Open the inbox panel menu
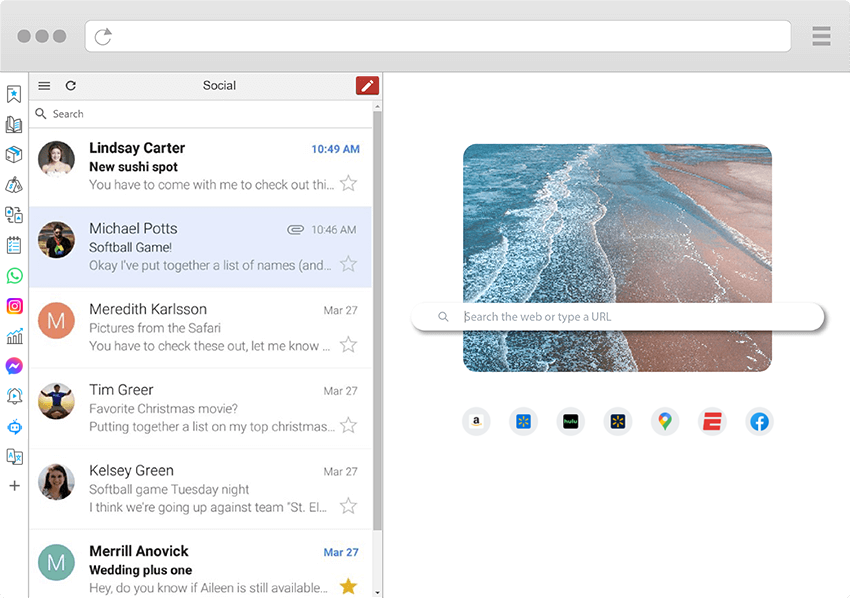850x598 pixels. pos(44,86)
